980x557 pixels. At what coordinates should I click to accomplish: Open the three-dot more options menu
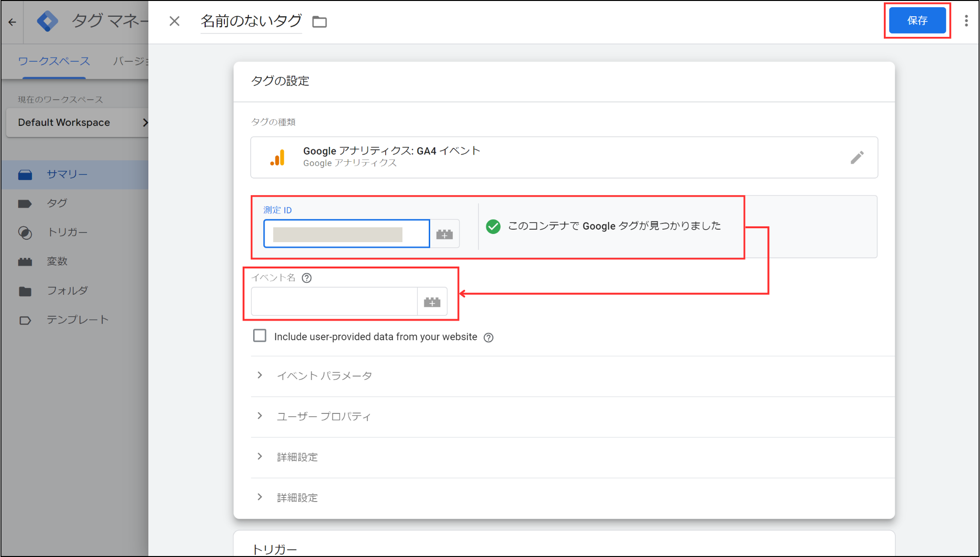tap(966, 21)
